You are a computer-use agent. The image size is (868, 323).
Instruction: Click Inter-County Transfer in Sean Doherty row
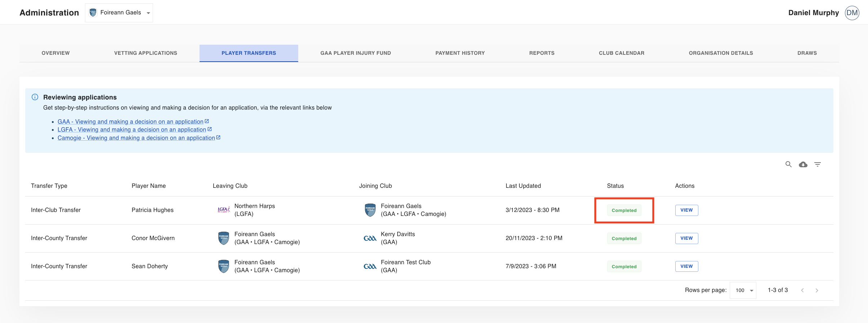[x=59, y=266]
